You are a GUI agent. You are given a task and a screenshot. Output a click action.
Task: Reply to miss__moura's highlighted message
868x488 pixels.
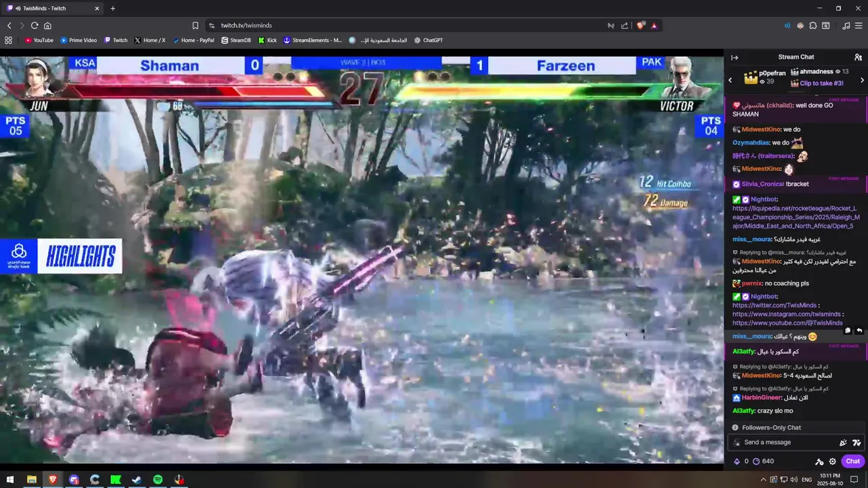(859, 331)
